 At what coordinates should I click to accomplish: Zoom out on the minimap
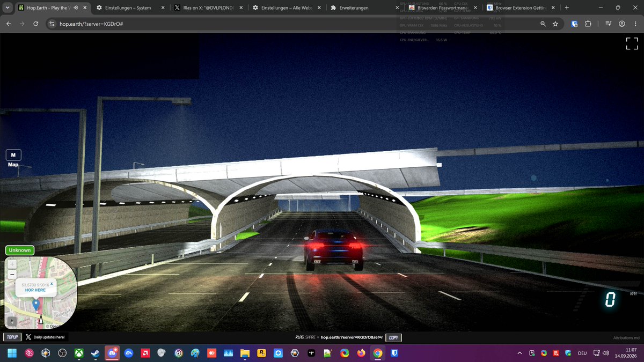12,274
